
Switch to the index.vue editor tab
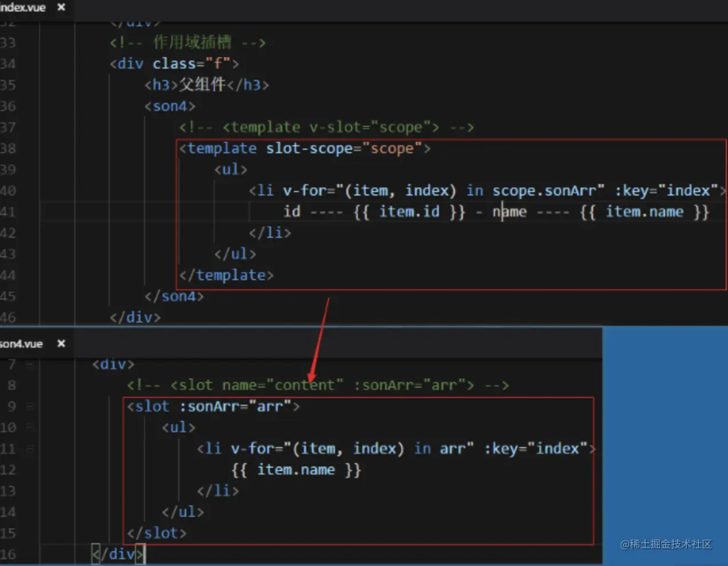click(x=23, y=7)
